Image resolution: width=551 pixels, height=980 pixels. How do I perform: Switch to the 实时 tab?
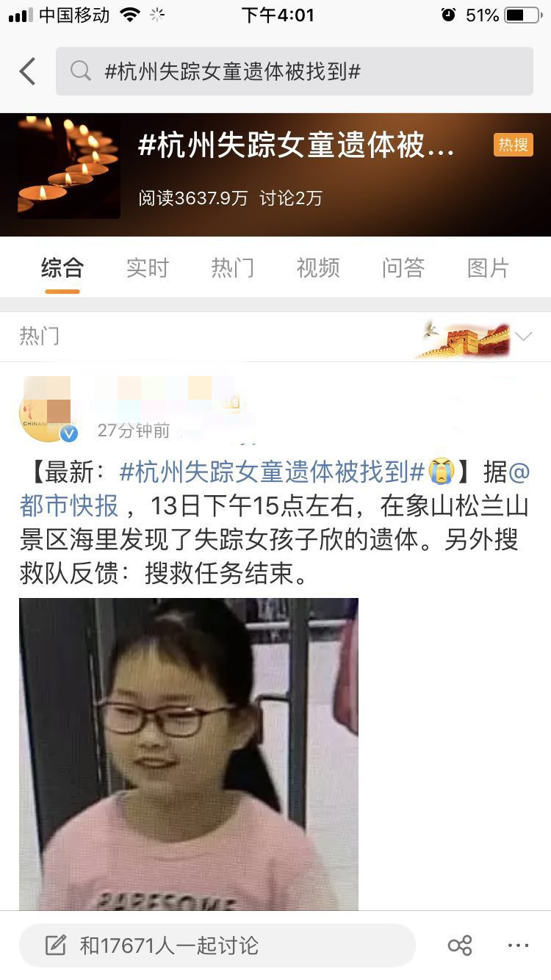(x=147, y=268)
